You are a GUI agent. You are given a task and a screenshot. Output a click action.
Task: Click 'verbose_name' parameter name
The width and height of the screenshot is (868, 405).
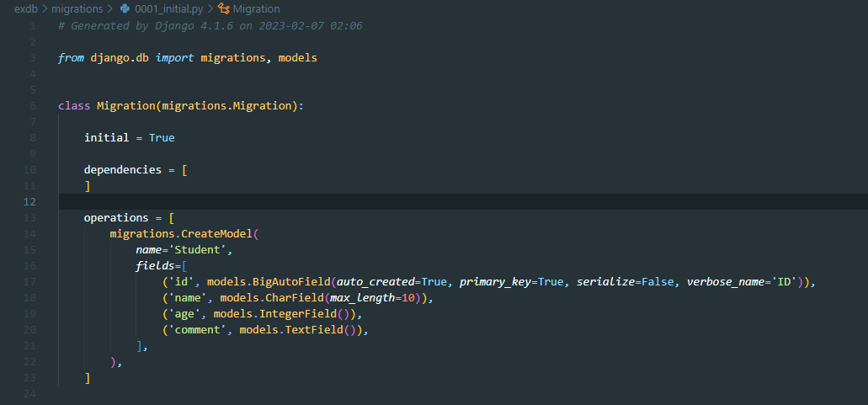[726, 281]
